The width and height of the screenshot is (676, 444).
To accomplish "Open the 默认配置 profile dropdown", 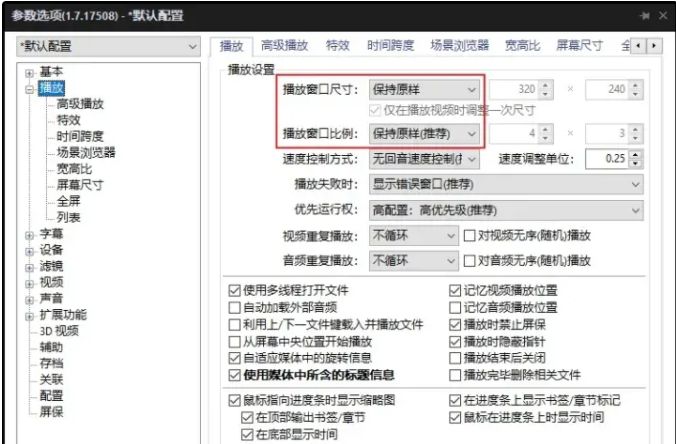I will click(109, 46).
